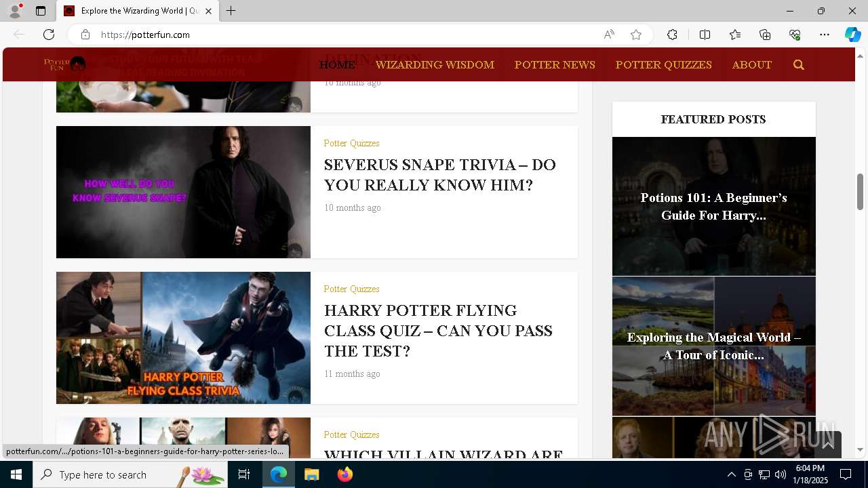
Task: Click Potter Quizzes category above Snape trivia
Action: (x=351, y=143)
